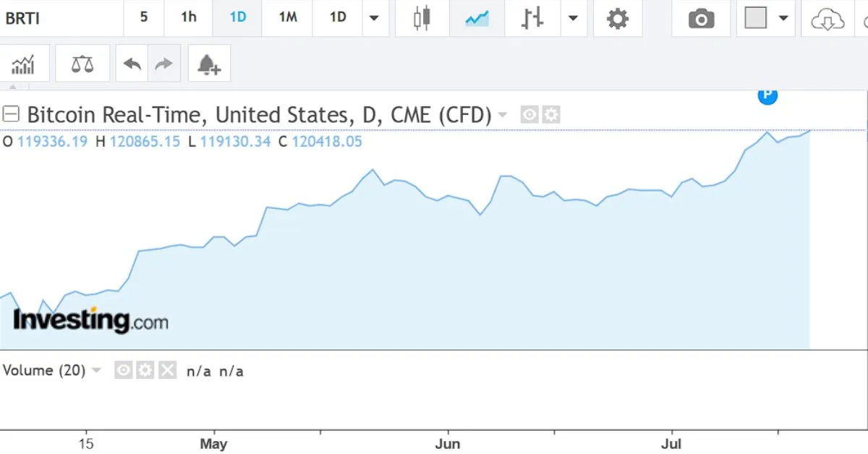This screenshot has width=868, height=454.
Task: Click the open value 119336.19
Action: (52, 142)
